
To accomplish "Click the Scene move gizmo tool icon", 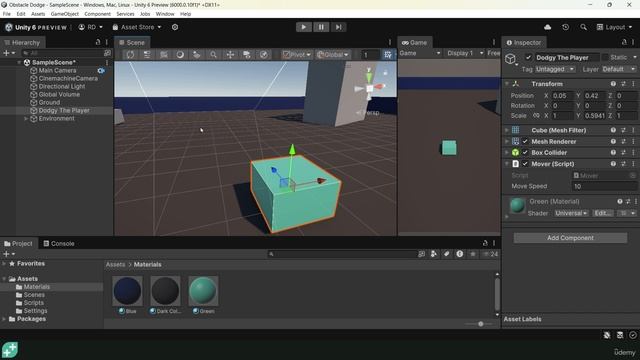I will click(230, 55).
